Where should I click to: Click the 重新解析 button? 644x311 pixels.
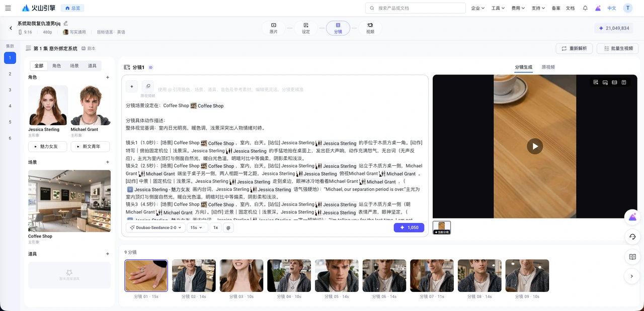574,48
